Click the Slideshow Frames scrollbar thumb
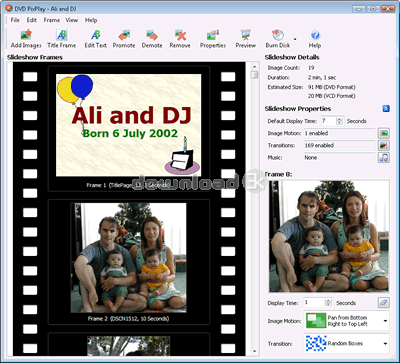Viewport: 400px width, 363px height. 255,74
